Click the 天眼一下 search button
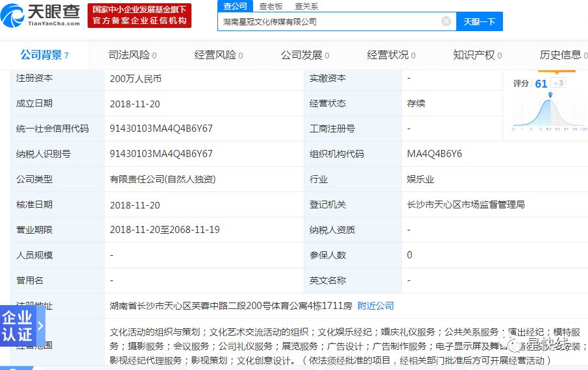The image size is (588, 370). [479, 22]
